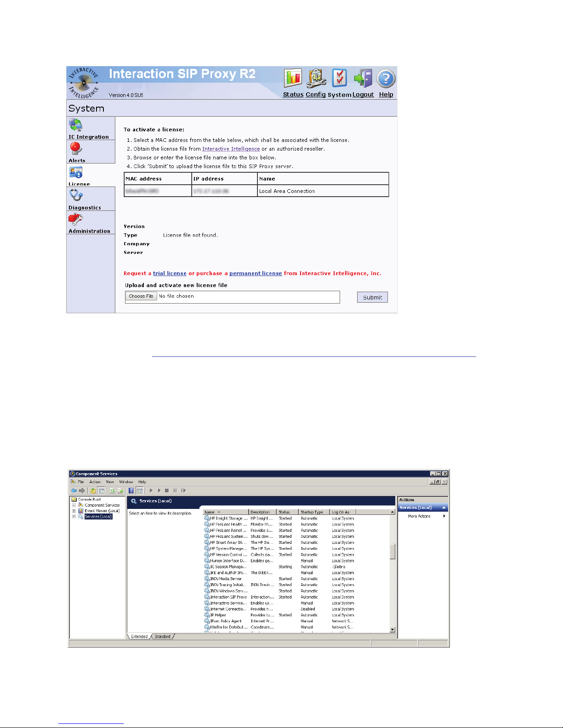
Task: Click the Status link in header
Action: pyautogui.click(x=293, y=95)
